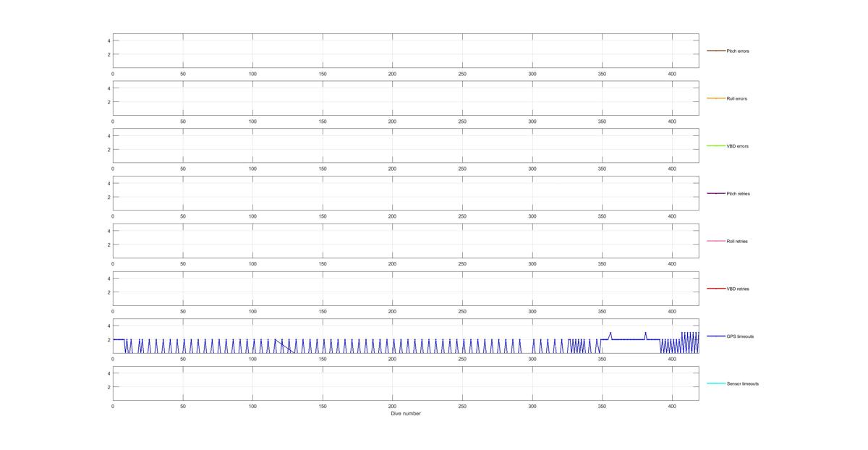Select the red VBD retries legend line
Screen dimensions: 868x450
tap(716, 289)
